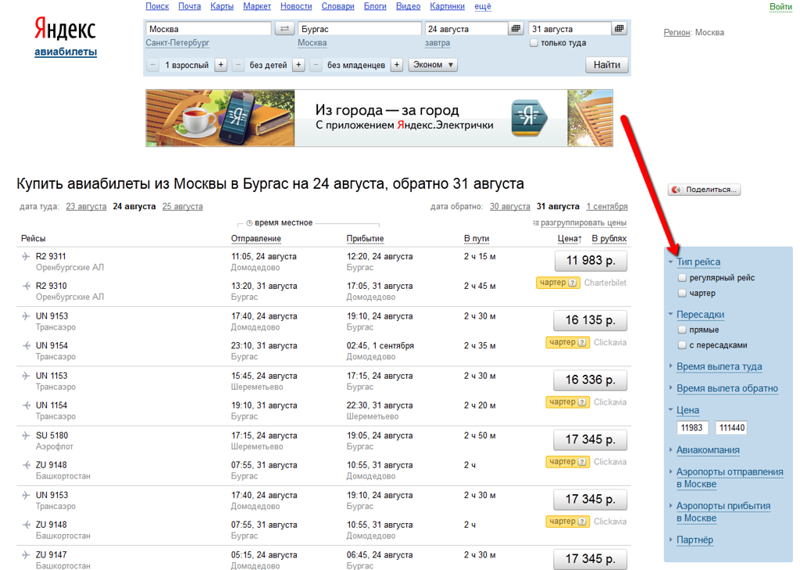Collapse the Цена filter section
The image size is (800, 570).
pos(687,410)
